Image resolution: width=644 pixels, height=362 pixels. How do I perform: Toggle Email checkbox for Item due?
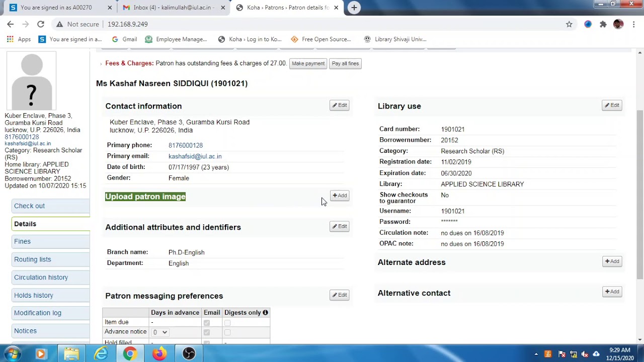[x=207, y=322]
